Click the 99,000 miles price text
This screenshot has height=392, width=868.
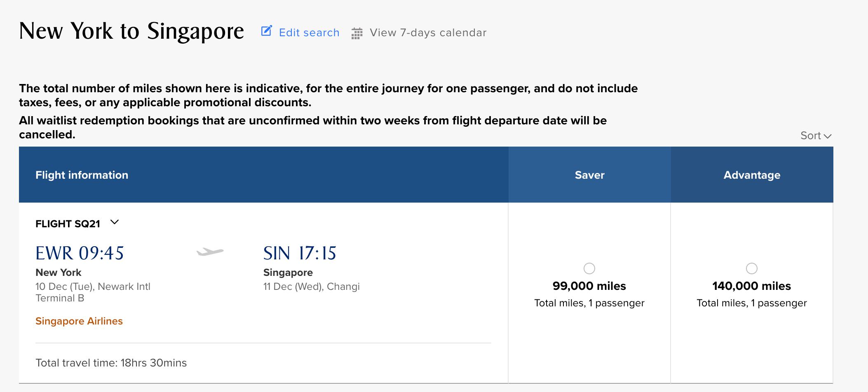tap(589, 286)
